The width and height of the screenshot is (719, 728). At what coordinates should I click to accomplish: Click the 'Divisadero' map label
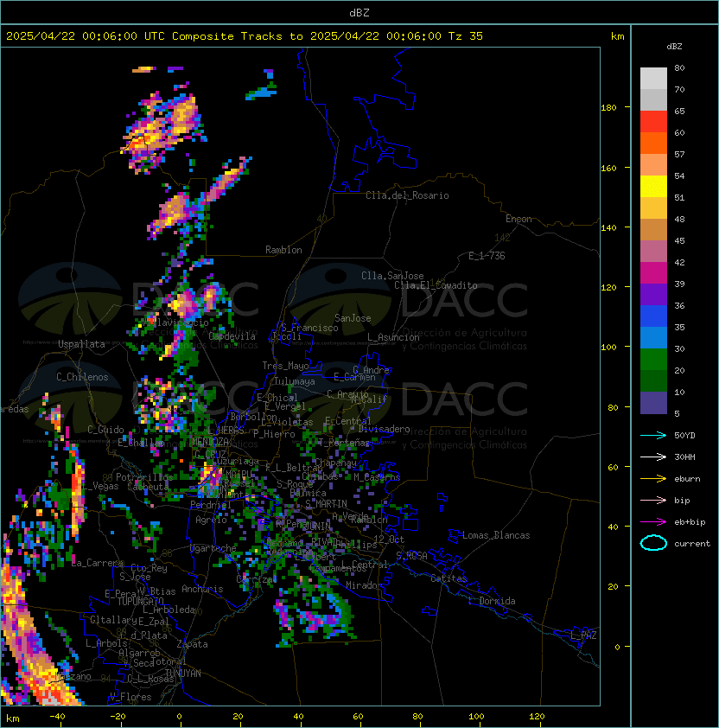(385, 429)
